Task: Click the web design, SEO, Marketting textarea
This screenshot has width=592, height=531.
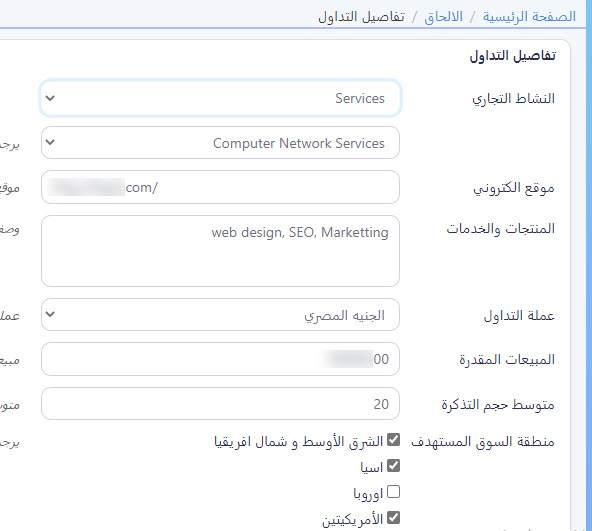Action: coord(220,251)
